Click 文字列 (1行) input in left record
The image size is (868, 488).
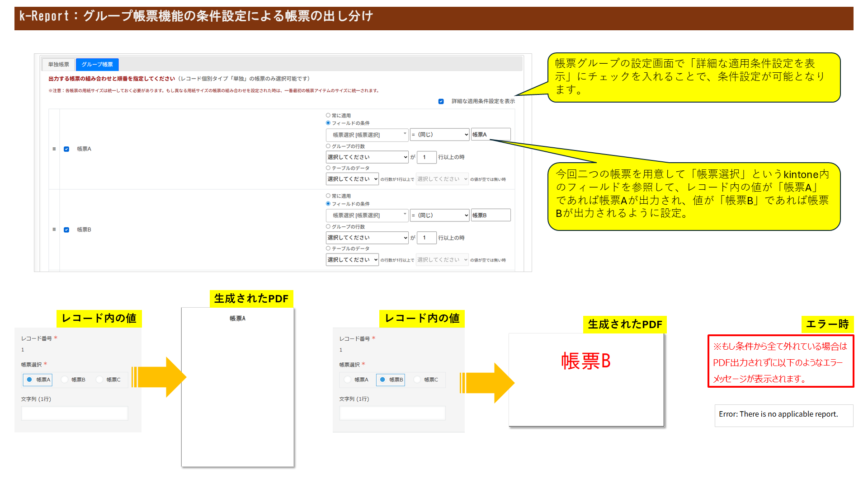[75, 413]
